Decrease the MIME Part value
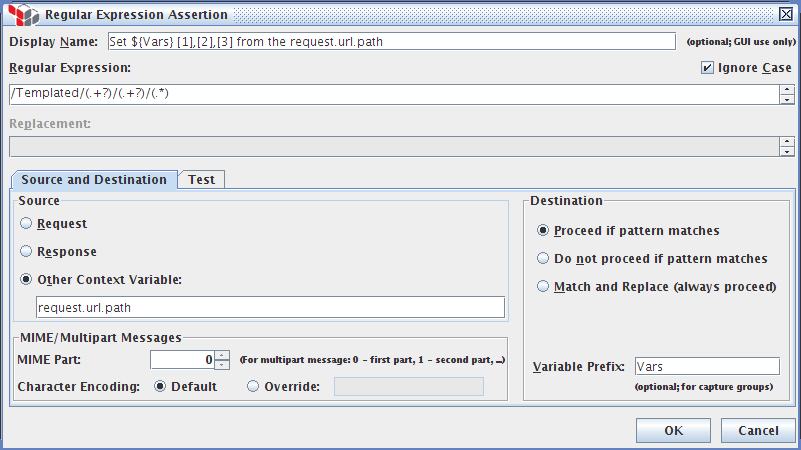The width and height of the screenshot is (801, 450). coord(222,364)
